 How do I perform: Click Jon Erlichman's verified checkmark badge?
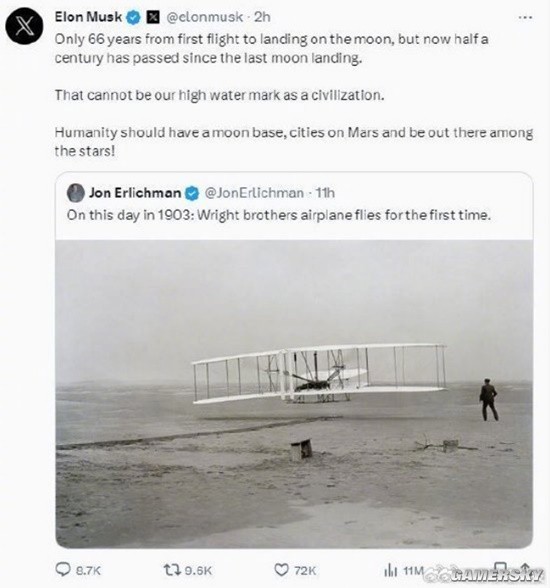click(192, 193)
